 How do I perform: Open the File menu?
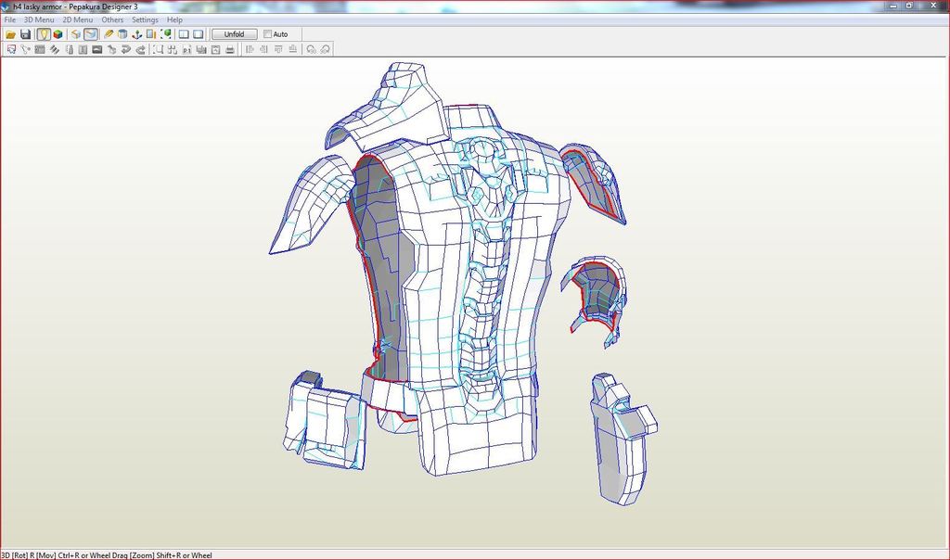click(10, 19)
